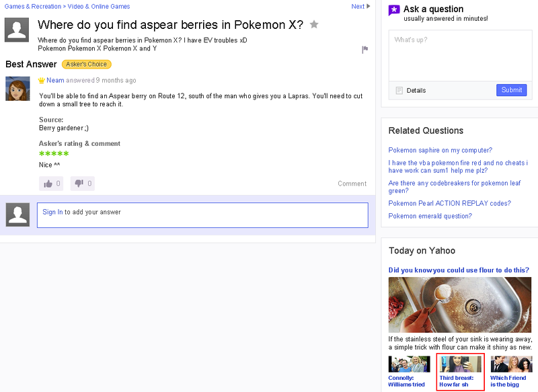Viewport: 538px width, 392px height.
Task: Open the 'Which Friend is the bigg' thumbnail
Action: [511, 364]
